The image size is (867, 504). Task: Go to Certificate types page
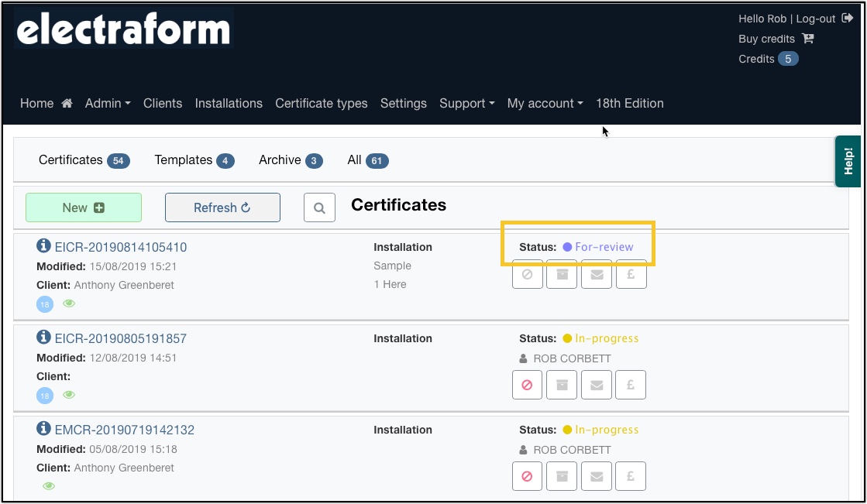(322, 103)
